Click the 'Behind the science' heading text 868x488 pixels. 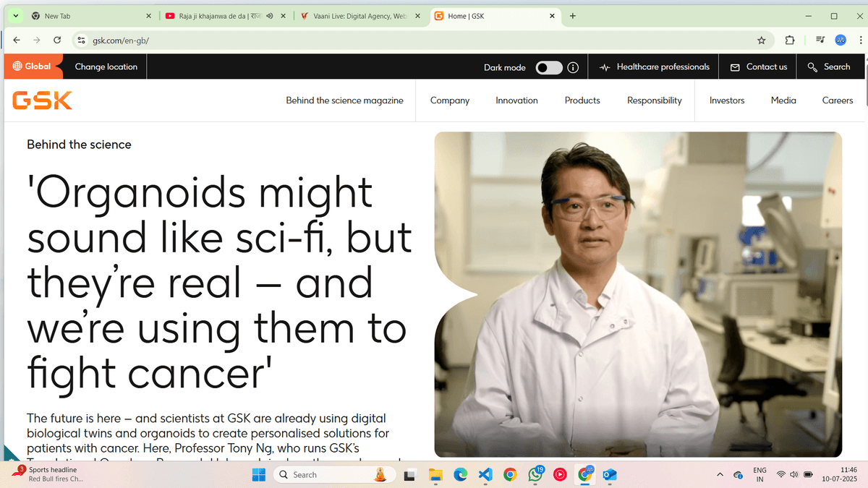coord(79,145)
